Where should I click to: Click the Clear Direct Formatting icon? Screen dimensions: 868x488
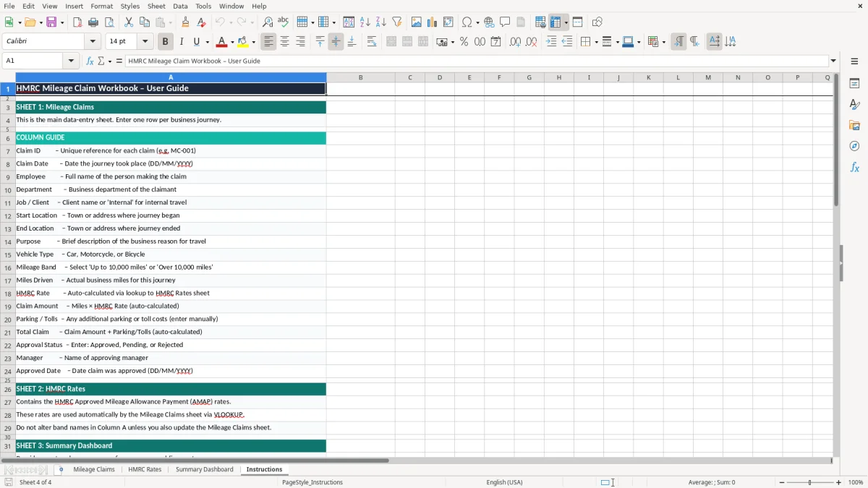point(202,22)
